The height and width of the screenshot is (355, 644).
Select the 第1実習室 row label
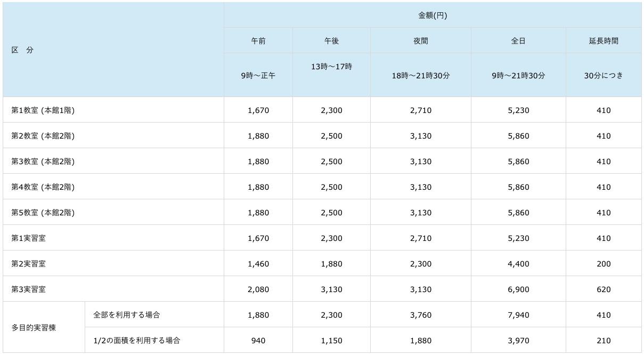click(29, 238)
